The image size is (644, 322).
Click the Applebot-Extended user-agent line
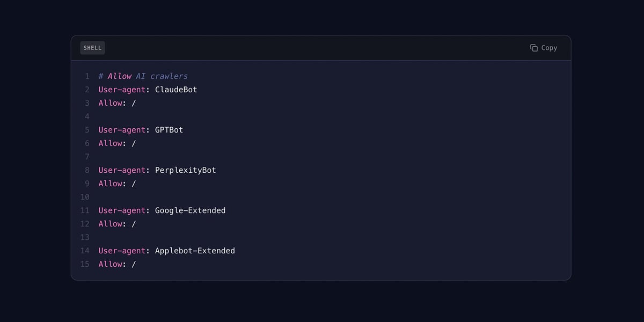(166, 251)
